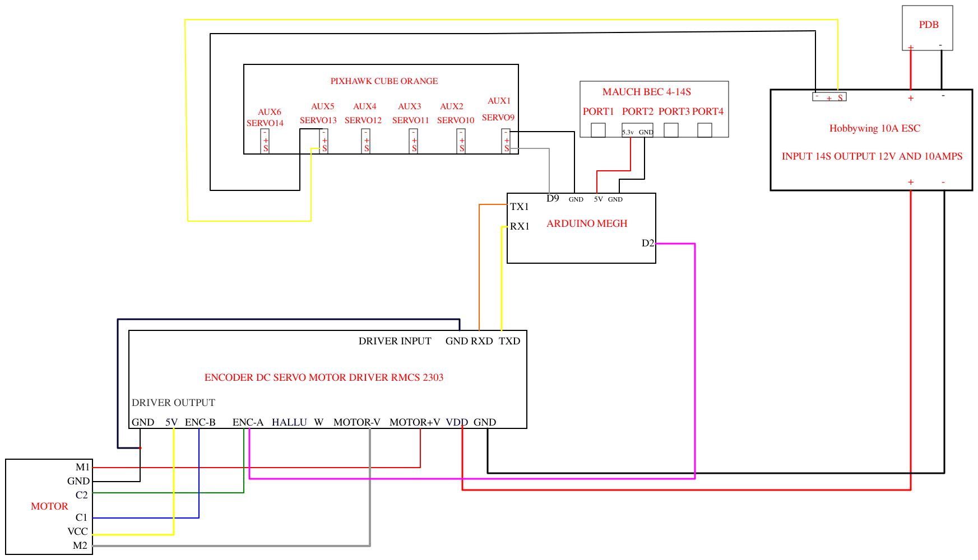
Task: Click the PORT1 label
Action: [x=599, y=111]
